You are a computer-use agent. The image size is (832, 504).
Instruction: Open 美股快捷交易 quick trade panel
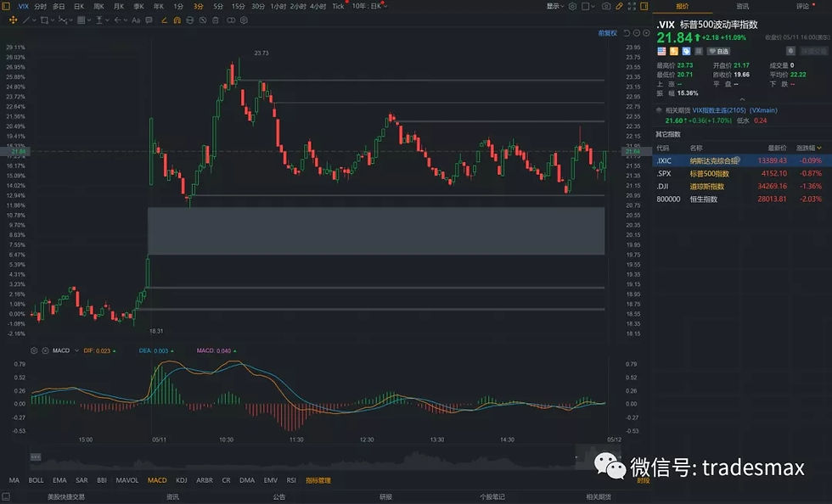click(x=66, y=497)
